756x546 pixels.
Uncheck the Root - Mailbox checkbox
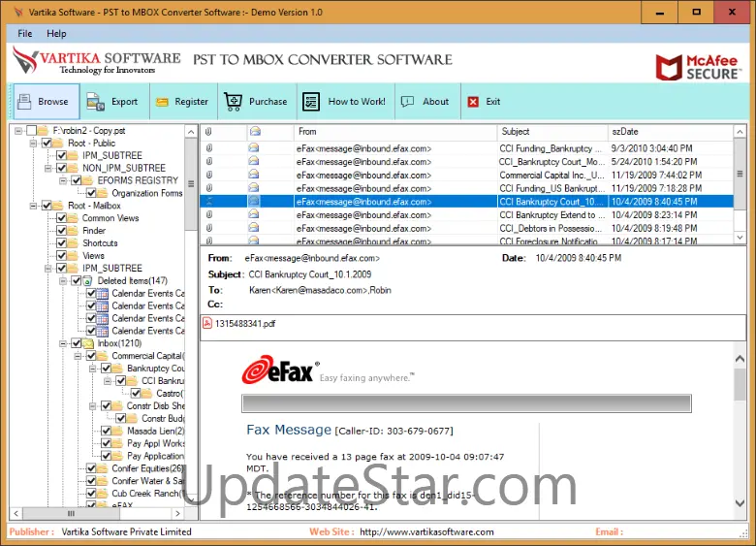pos(47,206)
